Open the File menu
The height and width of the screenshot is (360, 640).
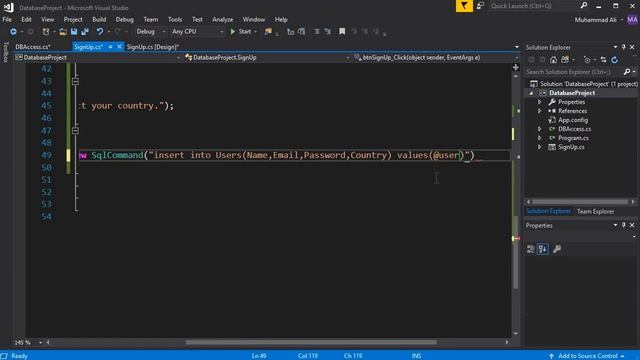tap(7, 19)
